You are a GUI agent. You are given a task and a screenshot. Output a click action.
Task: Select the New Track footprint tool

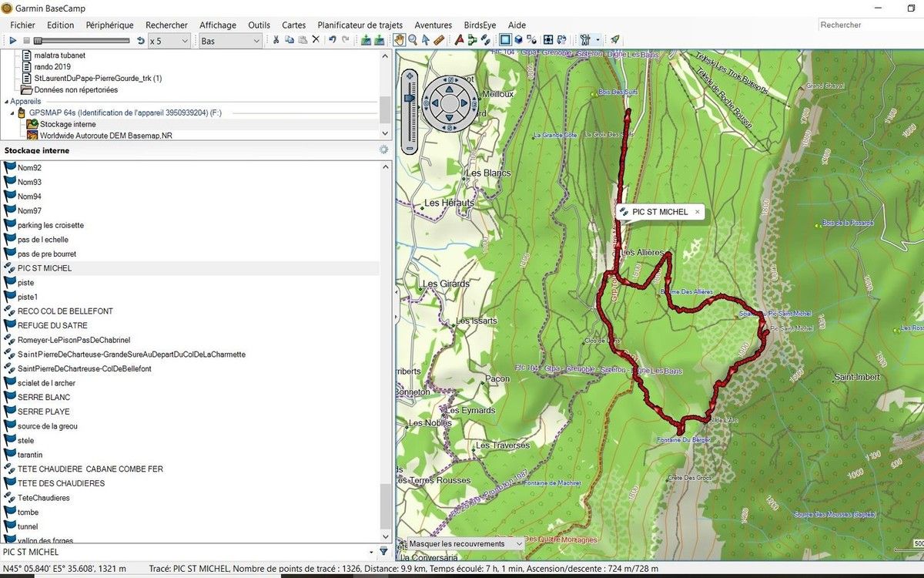[485, 40]
